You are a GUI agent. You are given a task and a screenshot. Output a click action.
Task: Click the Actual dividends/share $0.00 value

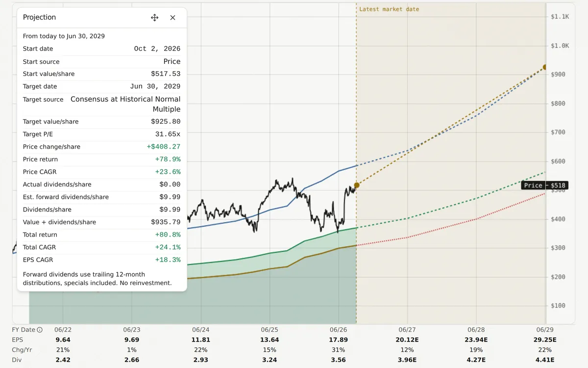170,184
